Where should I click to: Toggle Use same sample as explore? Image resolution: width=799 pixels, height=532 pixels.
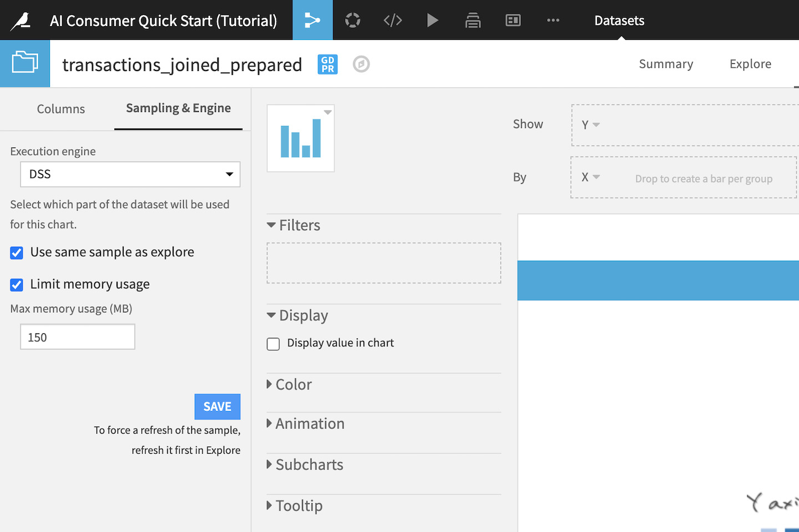pos(17,253)
